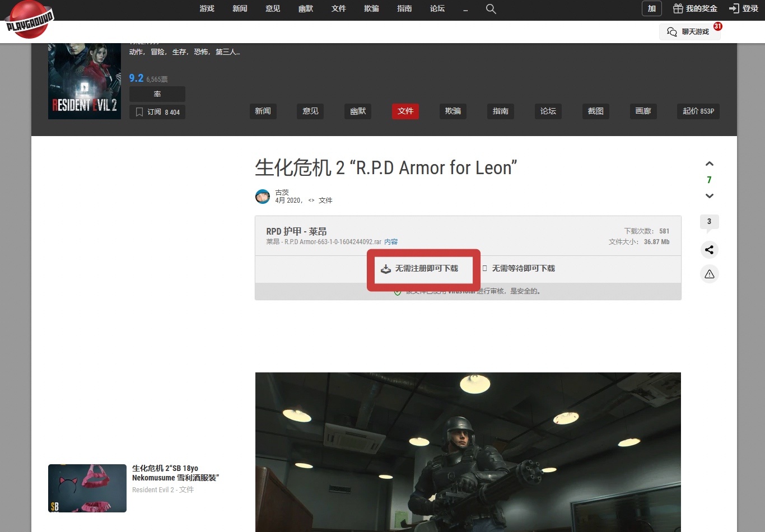Click the 率 rate button
The height and width of the screenshot is (532, 765).
157,94
